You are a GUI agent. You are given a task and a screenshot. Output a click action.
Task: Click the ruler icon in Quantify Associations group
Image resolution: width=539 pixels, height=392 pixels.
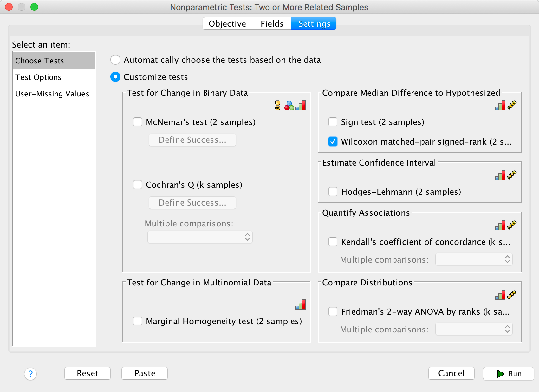click(x=511, y=225)
